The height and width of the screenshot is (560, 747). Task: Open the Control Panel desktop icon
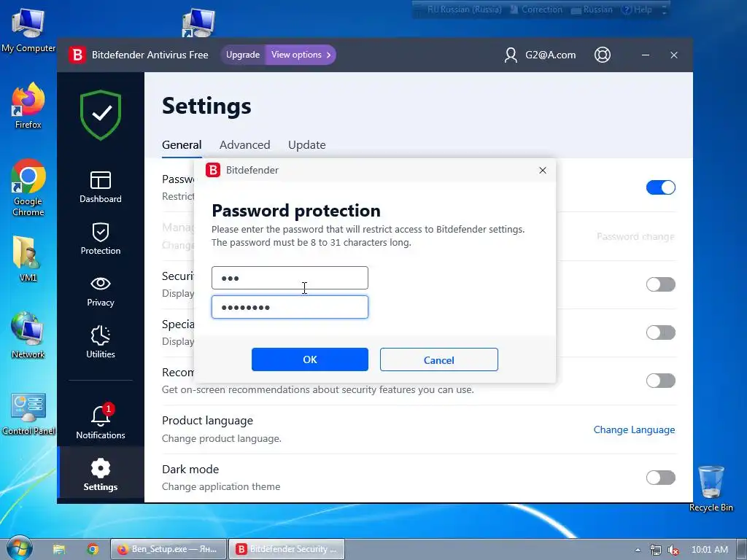(x=28, y=414)
